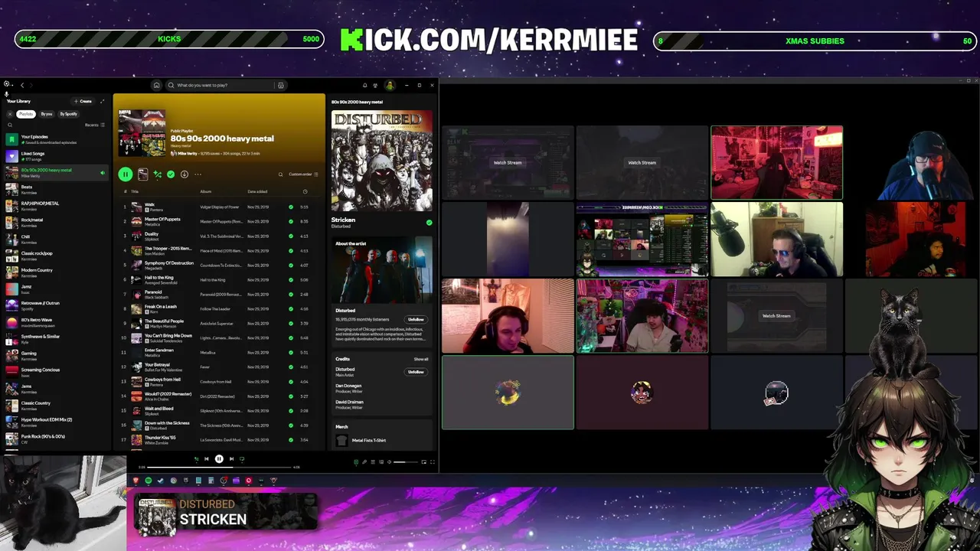
Task: Toggle liked checkmark for Paranoid
Action: pos(291,294)
